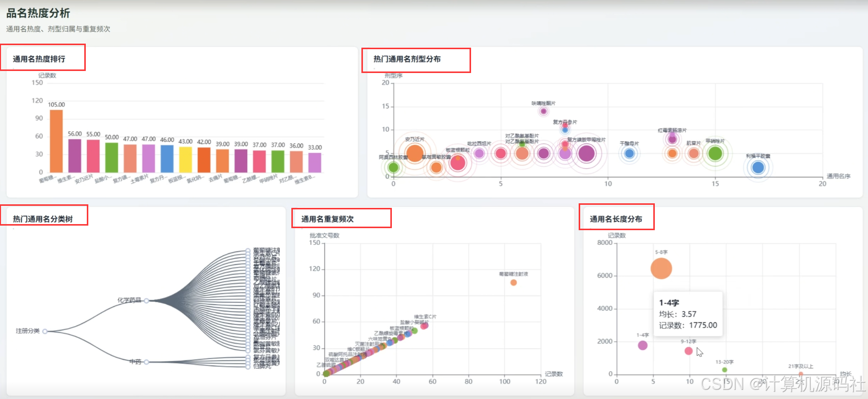Select the bar labeled 56.00
The image size is (868, 399).
(75, 156)
